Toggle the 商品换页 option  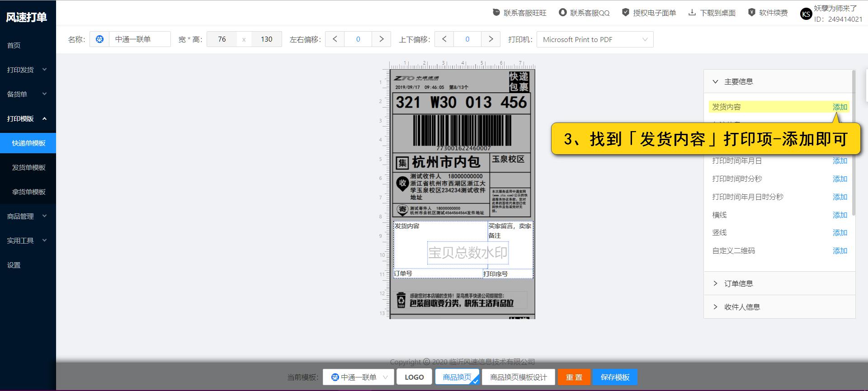[457, 377]
